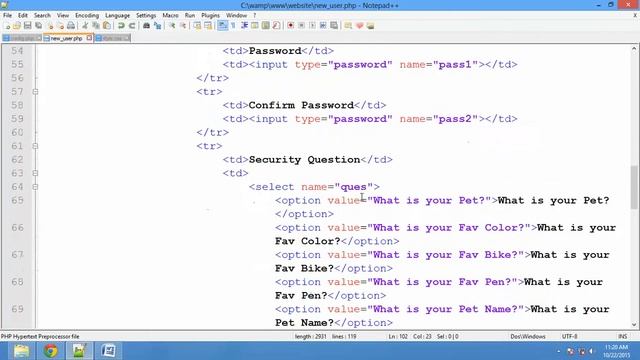This screenshot has height=360, width=640.
Task: Click the vertical scrollbar thumb
Action: click(634, 187)
